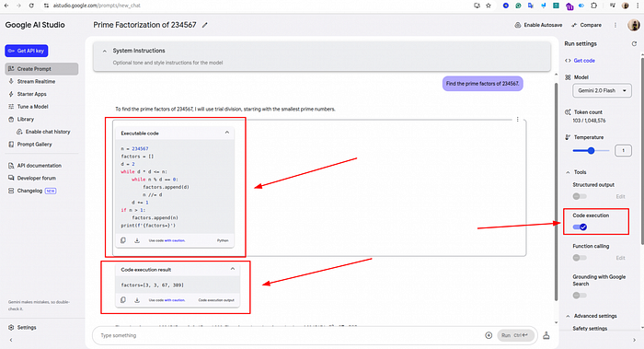Open Stream Realtime in sidebar
Viewport: 644px width, 349px height.
tap(36, 81)
